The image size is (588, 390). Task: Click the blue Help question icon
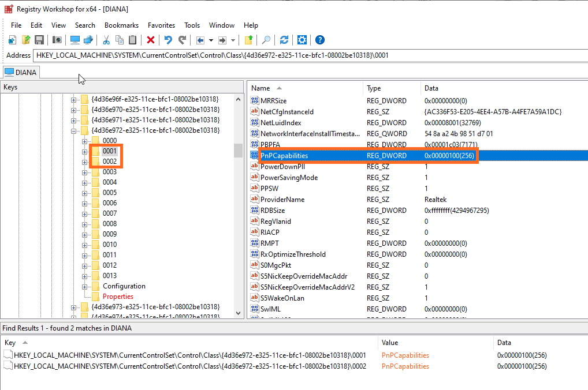(x=320, y=40)
